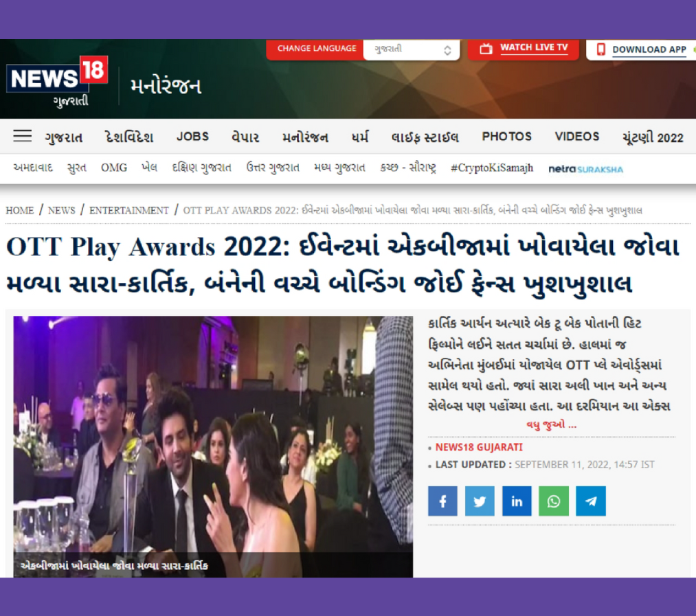Open the લાઈફ સ્ટાઈલ menu section

point(425,137)
